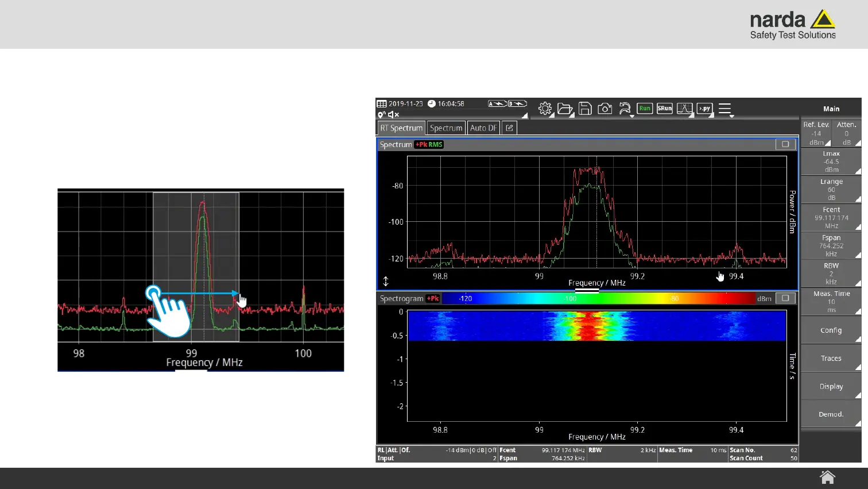Viewport: 868px width, 489px height.
Task: Click the vertical resize arrow icon in Spectrum
Action: 386,282
